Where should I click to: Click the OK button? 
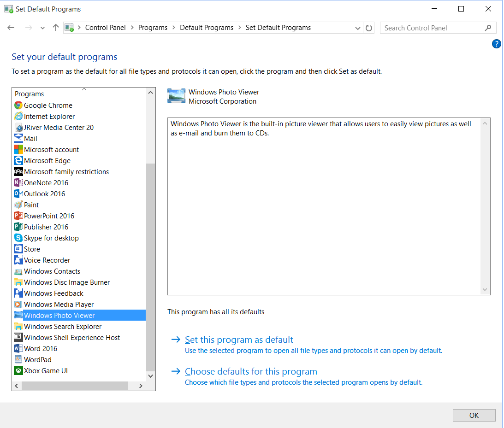click(474, 416)
